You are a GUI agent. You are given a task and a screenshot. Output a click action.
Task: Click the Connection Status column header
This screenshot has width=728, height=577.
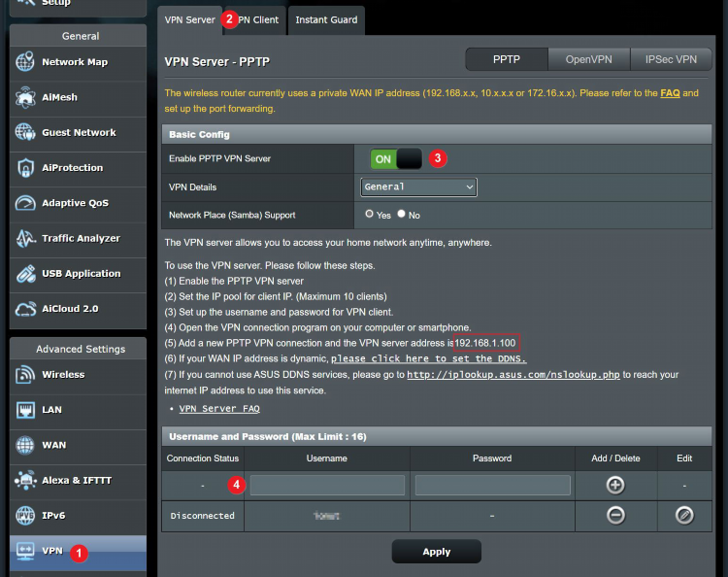[x=203, y=458]
